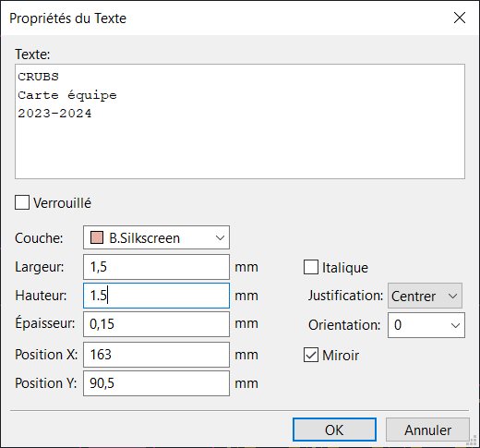The height and width of the screenshot is (448, 480).
Task: Toggle the Italique checkbox
Action: click(x=311, y=267)
